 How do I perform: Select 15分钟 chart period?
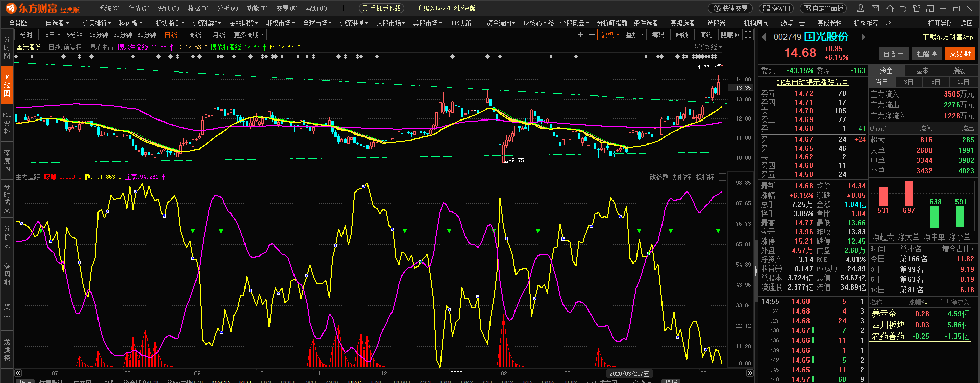pos(99,35)
